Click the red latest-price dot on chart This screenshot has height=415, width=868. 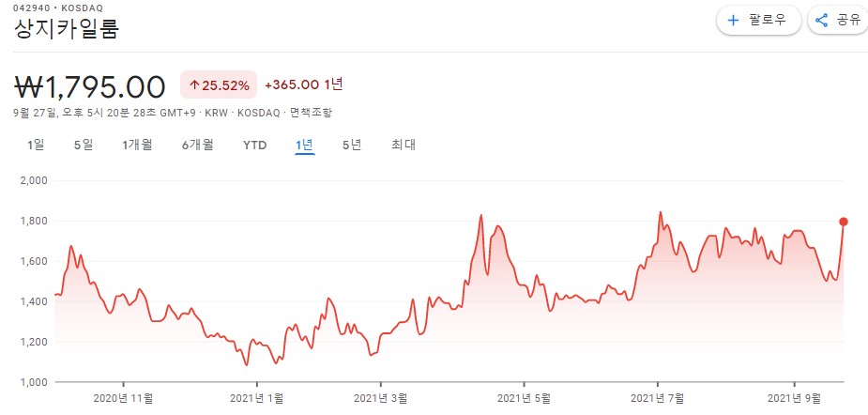(844, 222)
